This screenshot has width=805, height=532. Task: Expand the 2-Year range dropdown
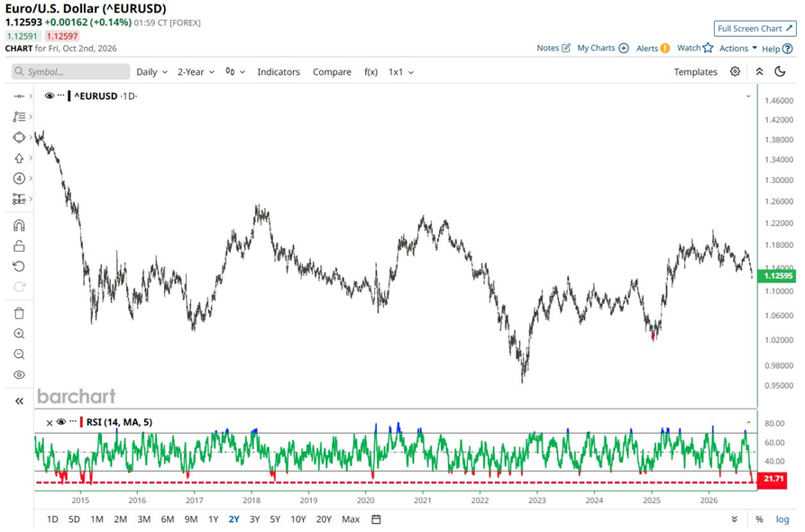click(197, 72)
